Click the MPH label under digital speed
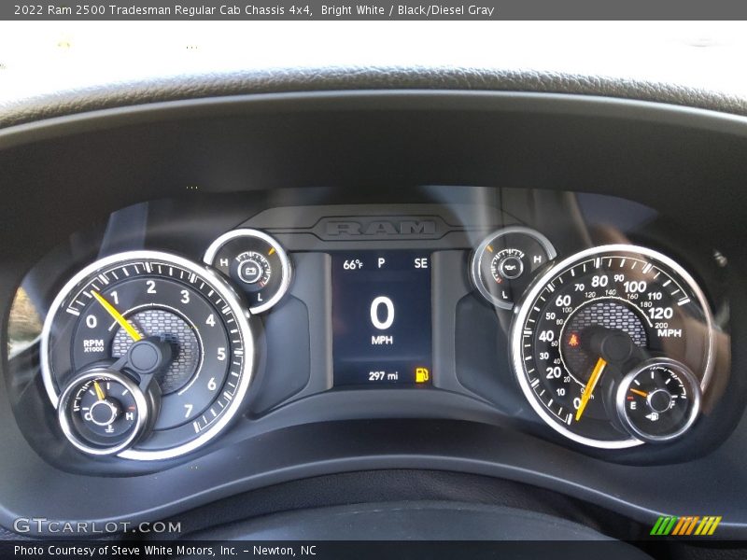This screenshot has width=747, height=560. pyautogui.click(x=382, y=340)
